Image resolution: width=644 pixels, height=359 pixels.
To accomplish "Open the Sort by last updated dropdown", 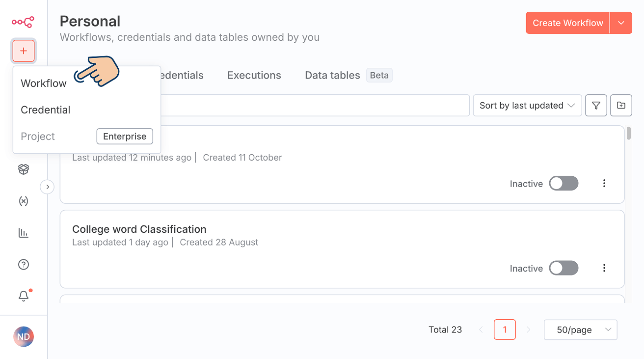I will click(x=527, y=105).
